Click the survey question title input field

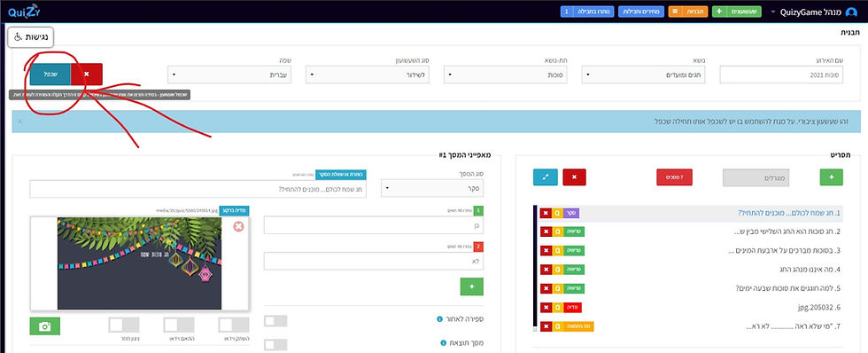(x=198, y=189)
